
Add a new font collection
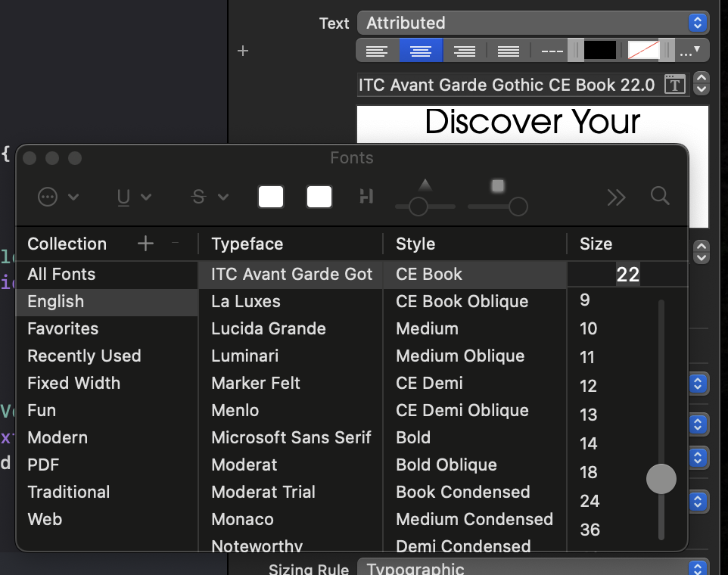tap(145, 243)
